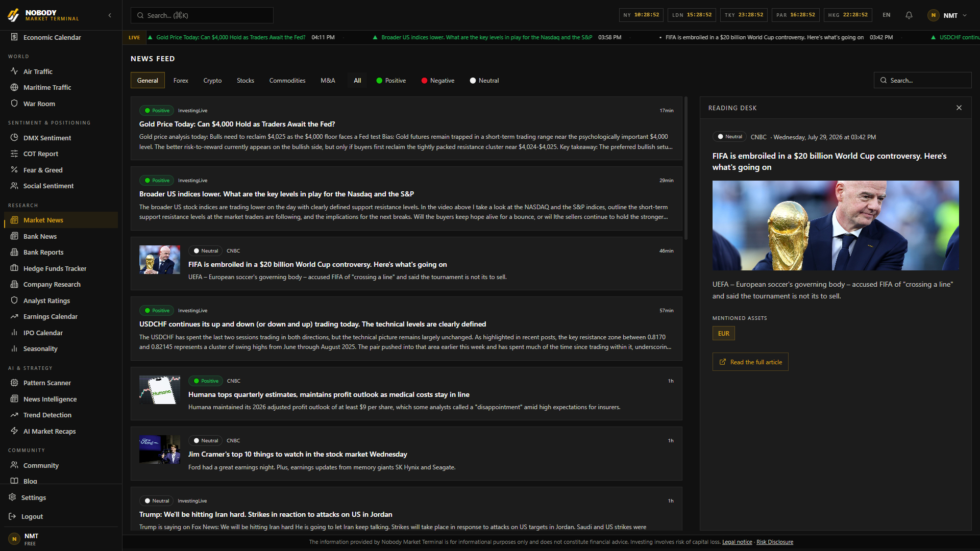Image resolution: width=980 pixels, height=551 pixels.
Task: Open the Blog sidebar item
Action: click(61, 481)
